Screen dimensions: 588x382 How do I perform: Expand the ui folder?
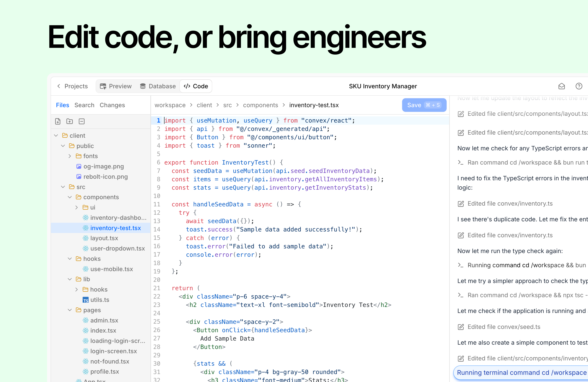tap(77, 208)
